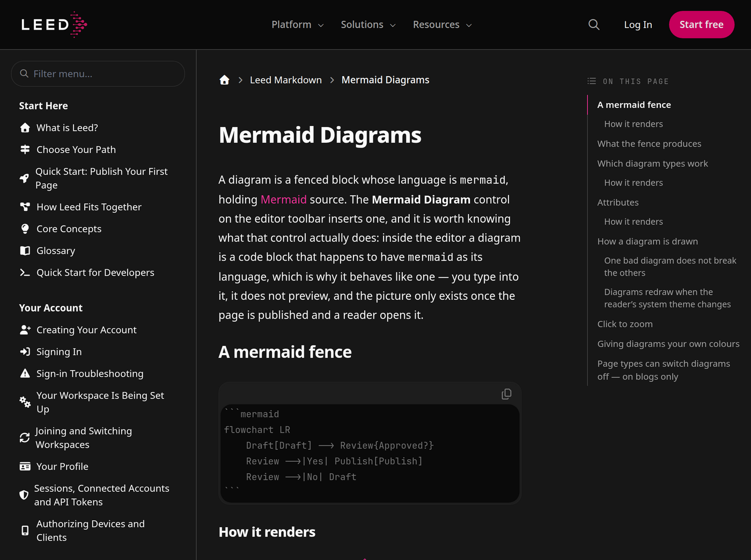Jump to Page types can switch diagrams off
Image resolution: width=751 pixels, height=560 pixels.
coord(664,370)
